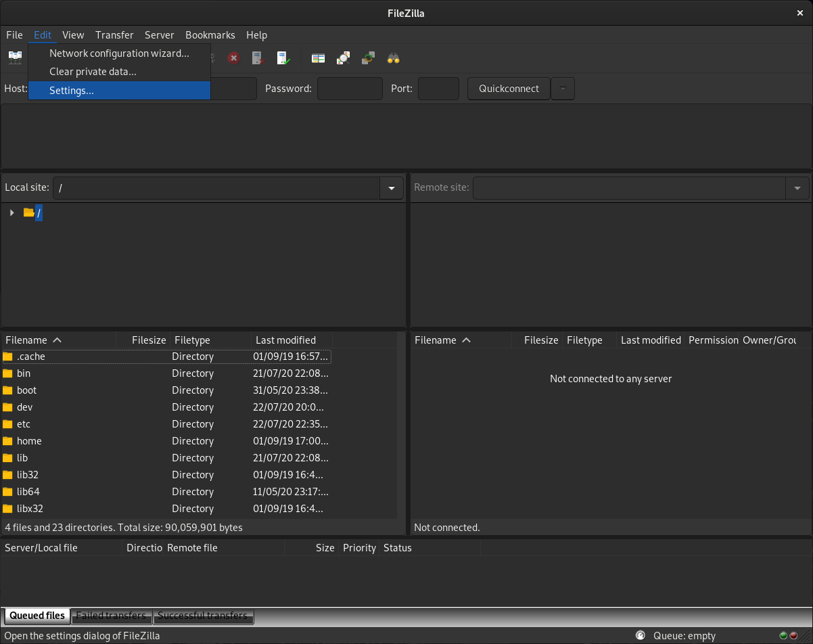Viewport: 813px width, 644px height.
Task: Click the root folder icon in local tree
Action: (x=28, y=212)
